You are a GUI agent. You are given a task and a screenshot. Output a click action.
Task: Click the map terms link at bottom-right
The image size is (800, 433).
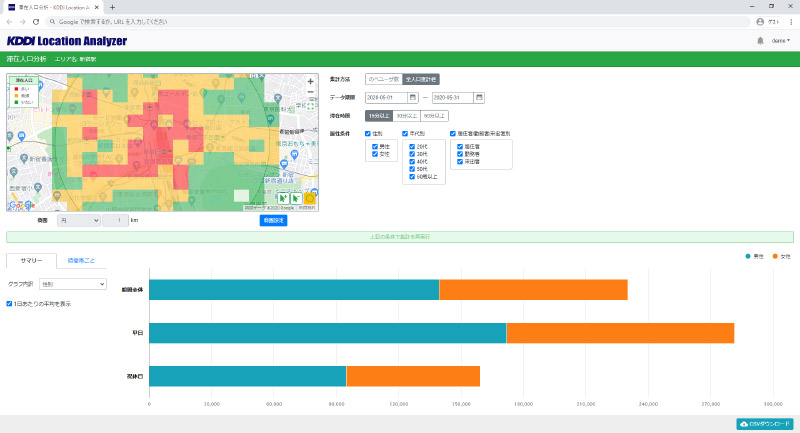coord(307,208)
